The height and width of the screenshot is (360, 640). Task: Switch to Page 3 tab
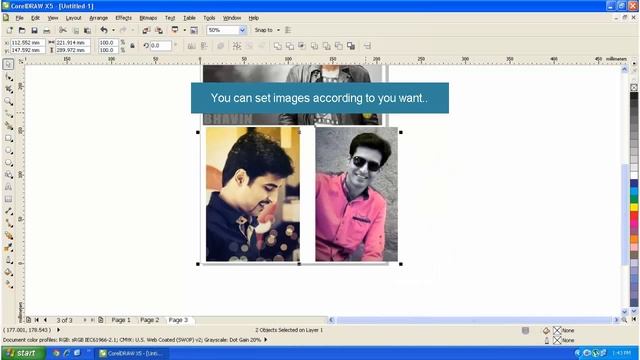point(178,320)
